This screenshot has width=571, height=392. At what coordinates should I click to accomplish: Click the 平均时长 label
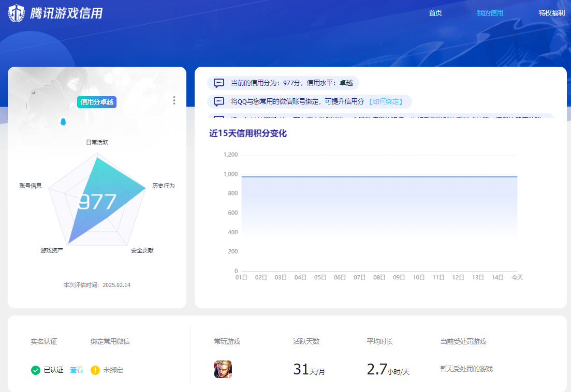(380, 341)
